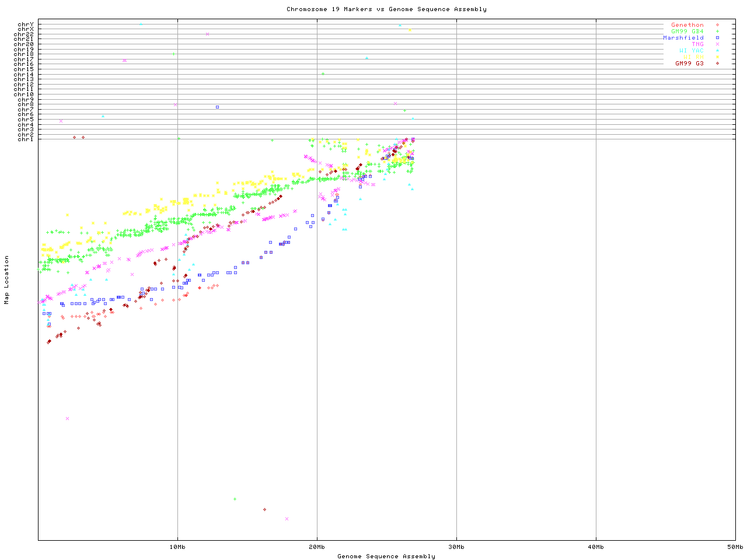Select the Genethon legend label
Viewport: 747px width, 560px height.
point(687,25)
